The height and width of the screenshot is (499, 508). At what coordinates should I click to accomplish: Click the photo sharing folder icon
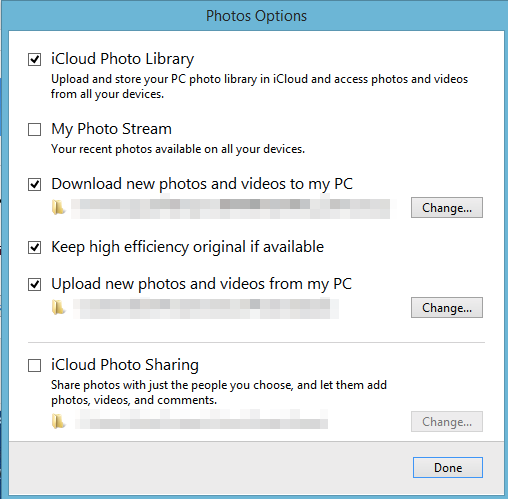[58, 421]
